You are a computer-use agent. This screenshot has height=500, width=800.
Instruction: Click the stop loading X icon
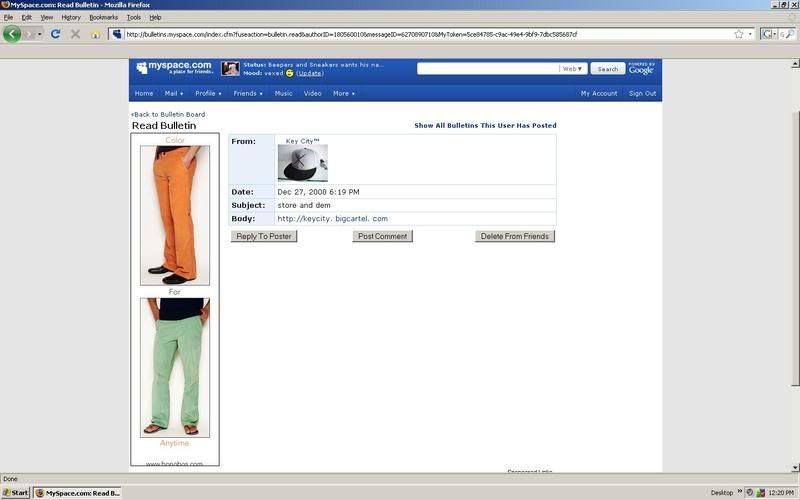click(75, 34)
